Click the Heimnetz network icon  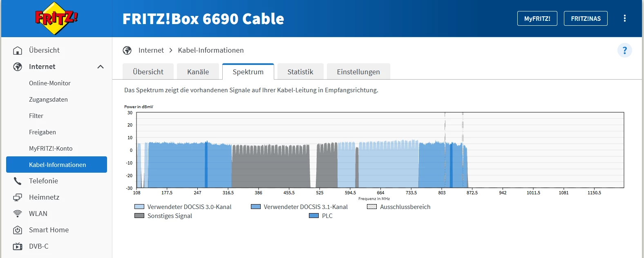(18, 198)
